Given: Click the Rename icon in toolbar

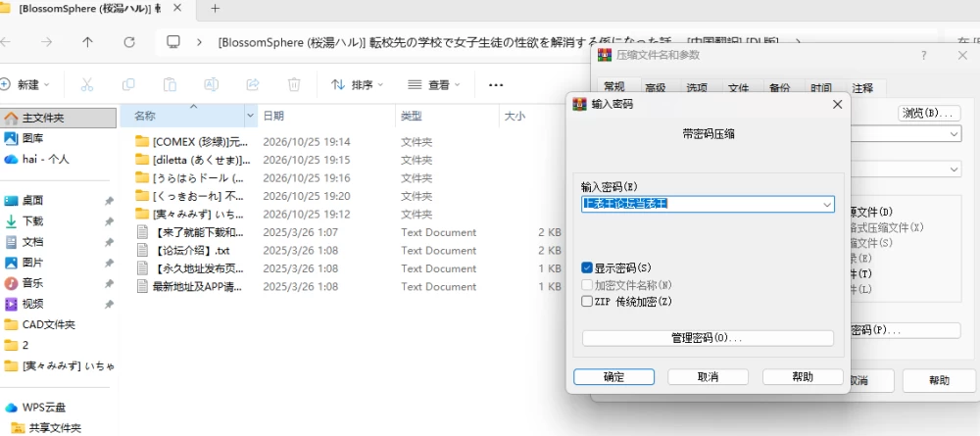Looking at the screenshot, I should 212,85.
